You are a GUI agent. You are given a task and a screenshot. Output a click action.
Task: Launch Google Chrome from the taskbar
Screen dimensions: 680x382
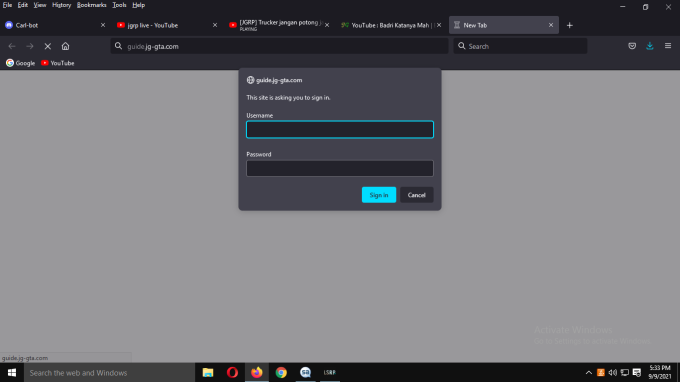pyautogui.click(x=281, y=372)
